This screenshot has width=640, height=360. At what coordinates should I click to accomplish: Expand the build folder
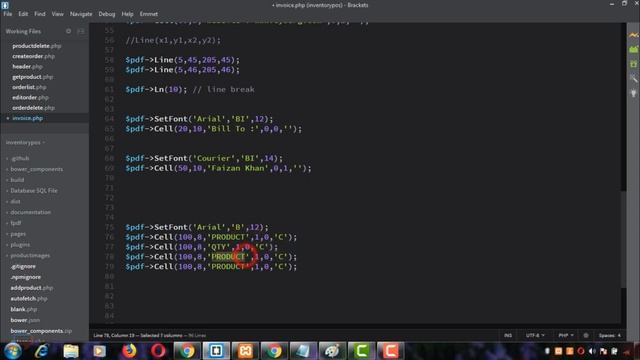tap(17, 180)
